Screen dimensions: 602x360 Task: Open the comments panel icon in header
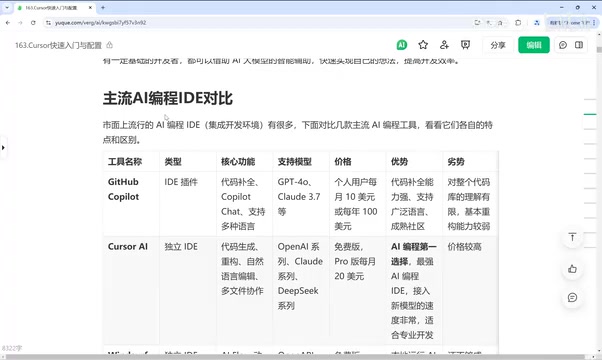(563, 45)
